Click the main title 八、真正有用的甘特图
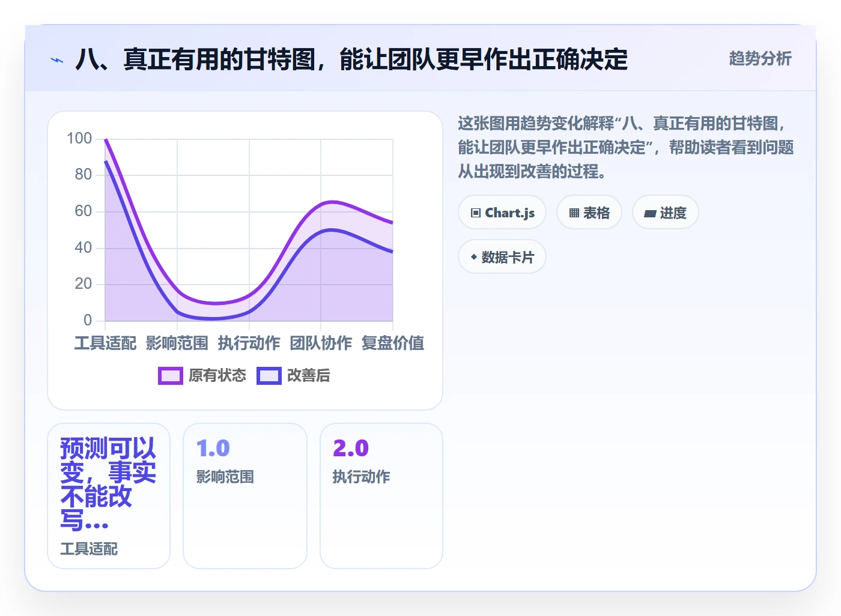Screen dimensions: 841x616 [x=351, y=59]
